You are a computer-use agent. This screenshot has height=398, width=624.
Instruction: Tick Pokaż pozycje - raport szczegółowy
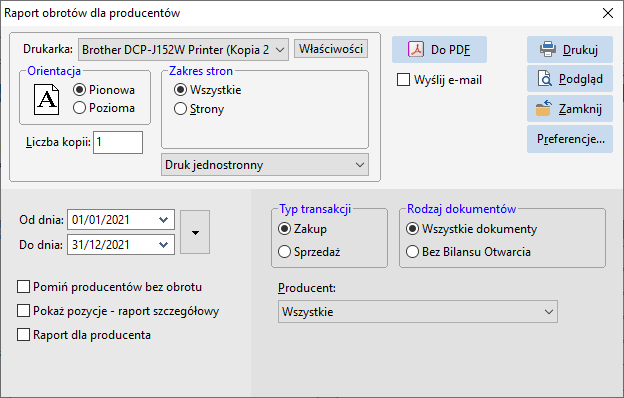23,310
